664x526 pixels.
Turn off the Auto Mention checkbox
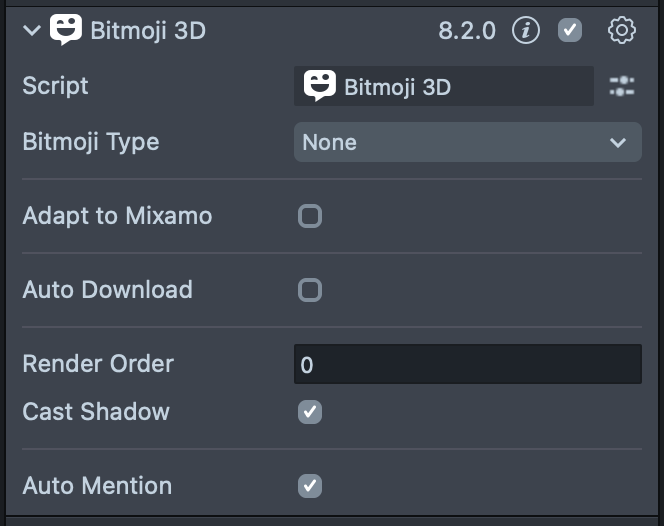tap(310, 486)
